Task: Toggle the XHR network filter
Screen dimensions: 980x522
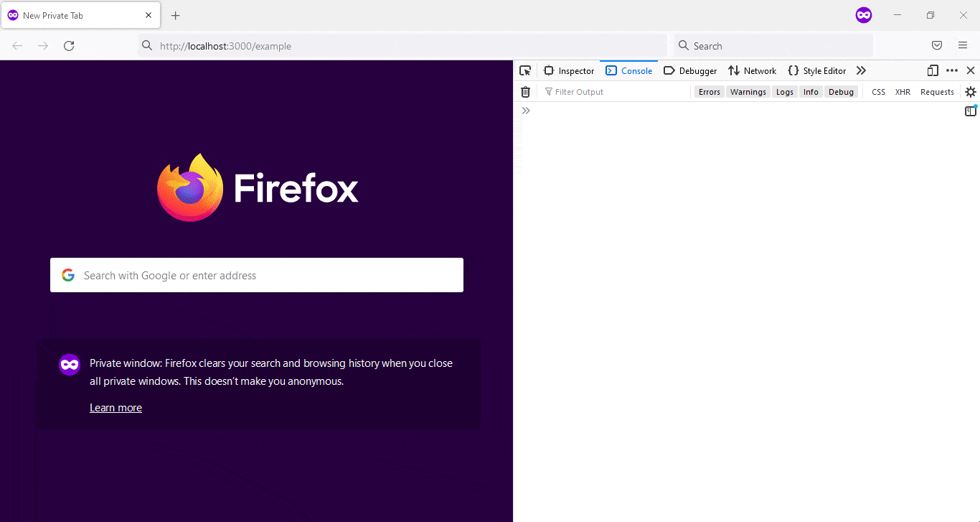Action: [x=903, y=91]
